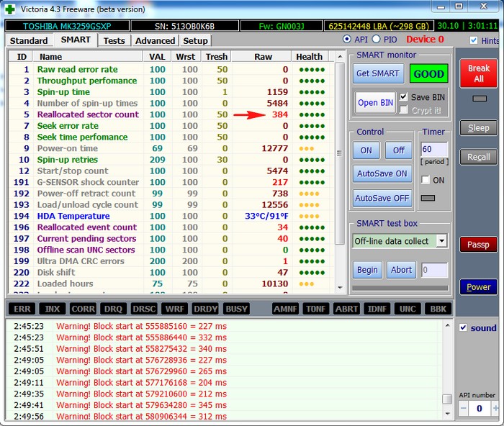Sort by the Raw column header

(263, 57)
